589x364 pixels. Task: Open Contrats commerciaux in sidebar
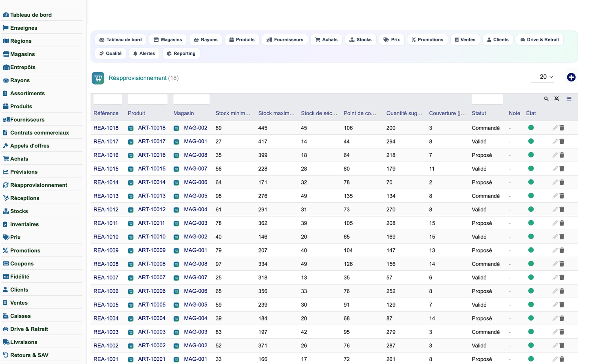[40, 133]
